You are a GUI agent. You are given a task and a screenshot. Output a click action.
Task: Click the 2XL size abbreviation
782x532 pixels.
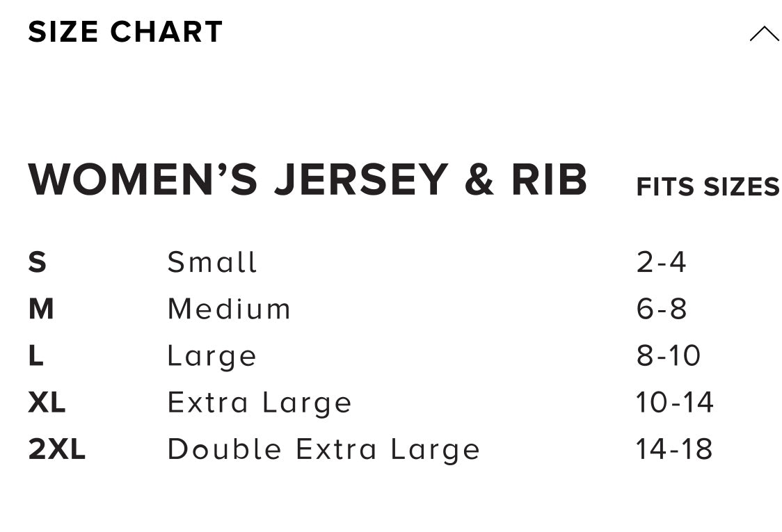tap(57, 449)
